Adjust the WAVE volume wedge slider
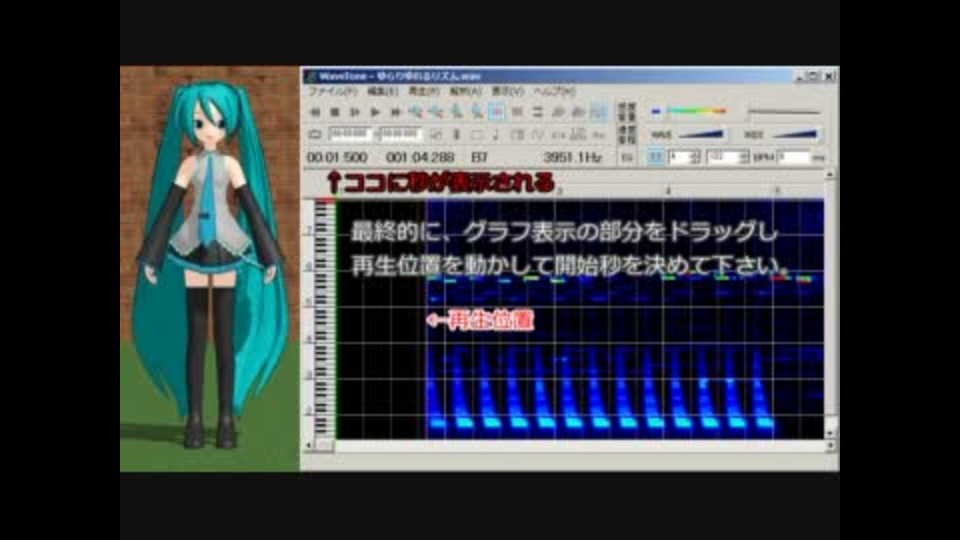Screen dimensions: 960x540 pyautogui.click(x=700, y=134)
